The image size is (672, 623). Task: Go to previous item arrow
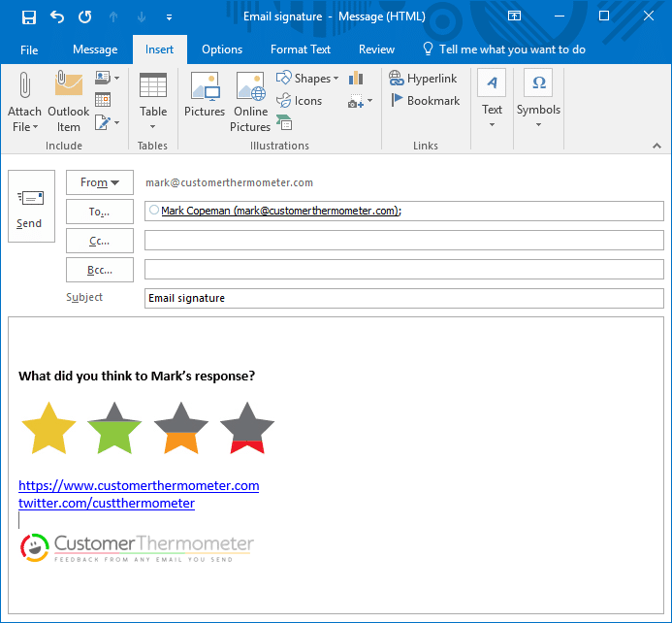[x=113, y=17]
